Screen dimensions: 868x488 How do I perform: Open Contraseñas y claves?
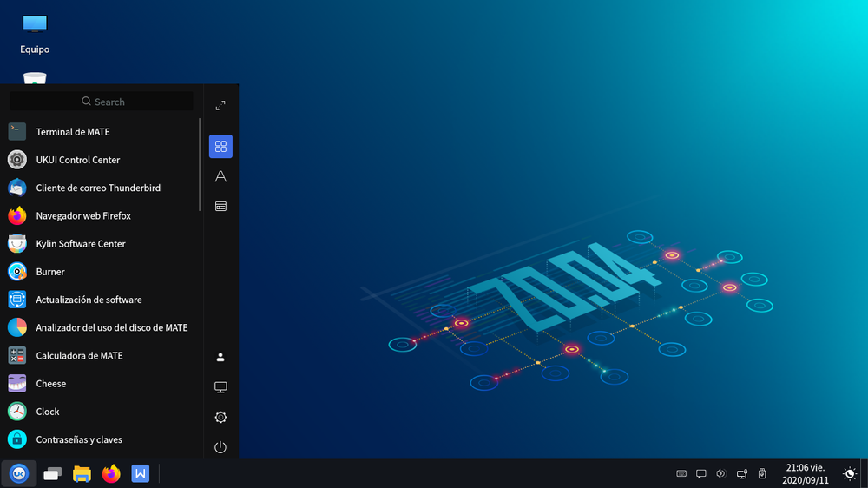coord(78,439)
